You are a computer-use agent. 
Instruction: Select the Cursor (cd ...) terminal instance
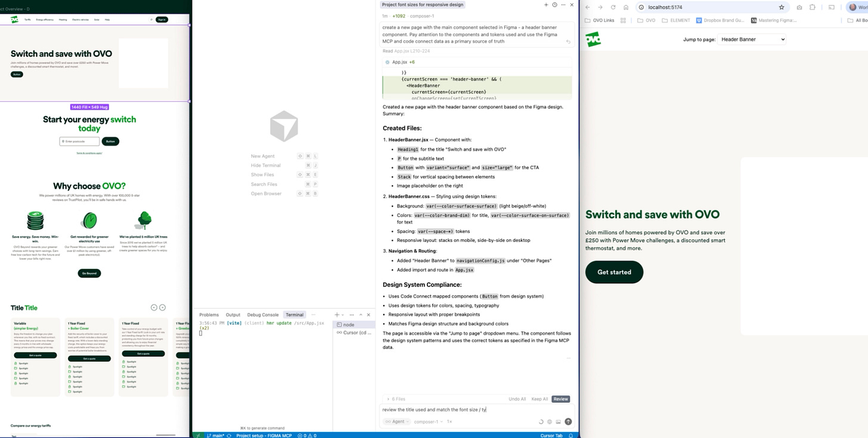354,333
